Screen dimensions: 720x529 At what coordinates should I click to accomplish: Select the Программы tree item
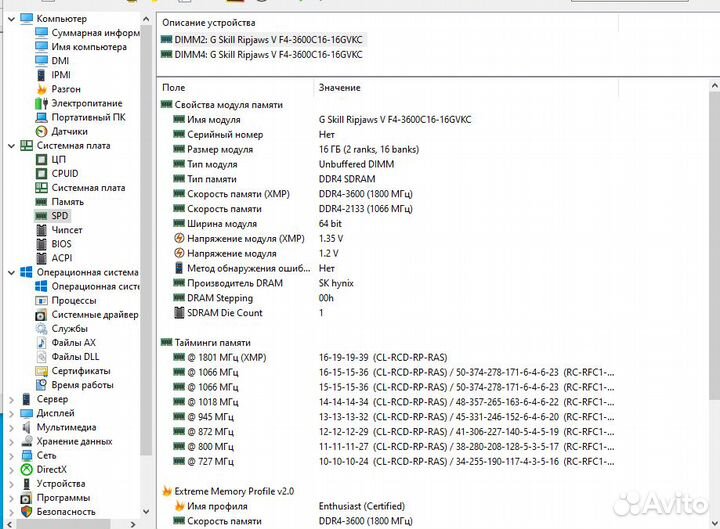(x=63, y=498)
